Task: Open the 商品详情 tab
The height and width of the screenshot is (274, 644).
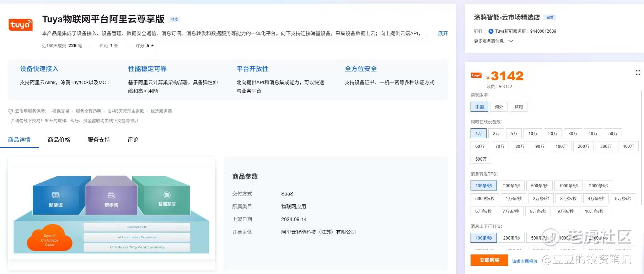Action: point(19,140)
